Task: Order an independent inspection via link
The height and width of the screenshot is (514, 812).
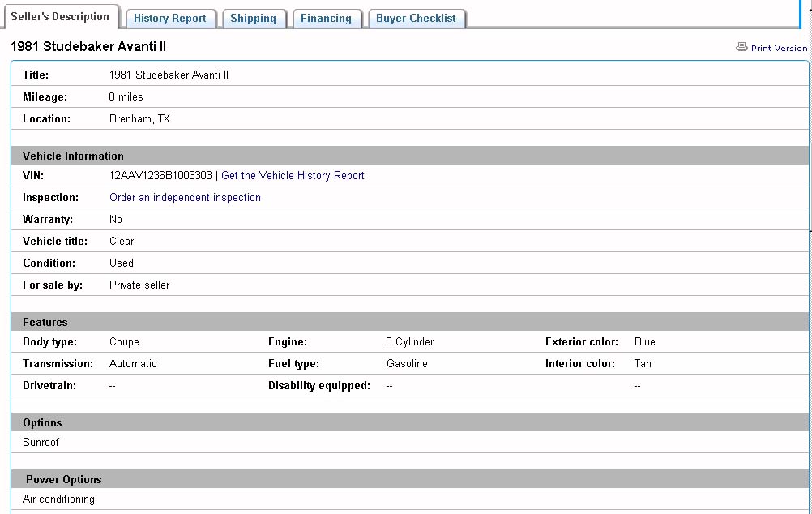Action: tap(185, 198)
